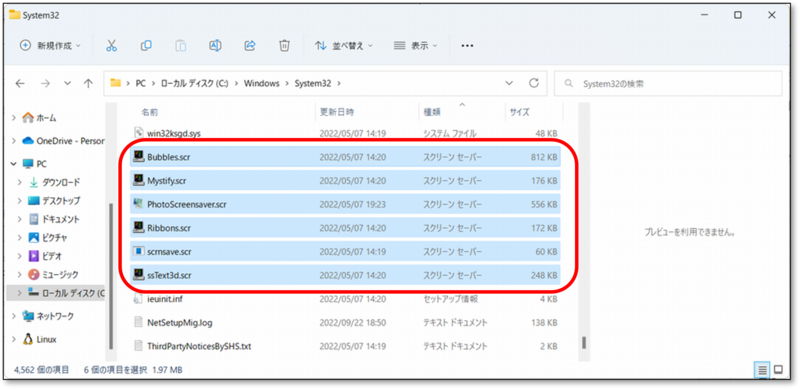Click the Paste clipboard icon
The image size is (800, 389).
tap(181, 46)
